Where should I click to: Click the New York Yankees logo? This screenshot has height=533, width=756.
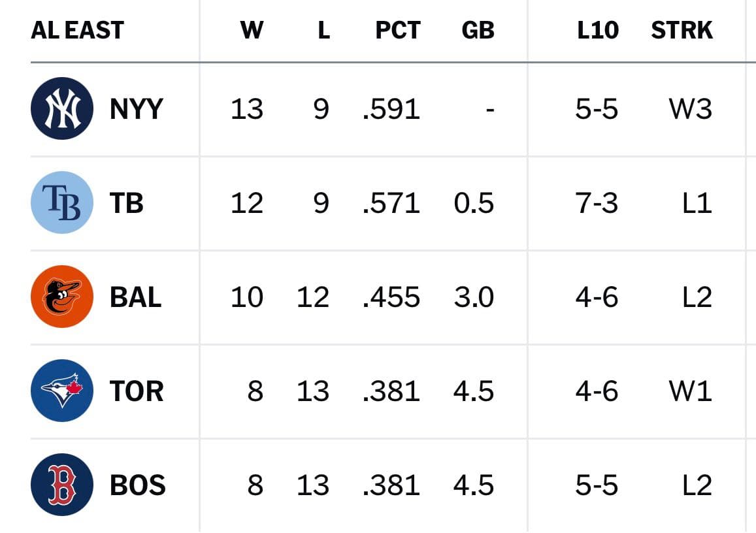click(61, 108)
